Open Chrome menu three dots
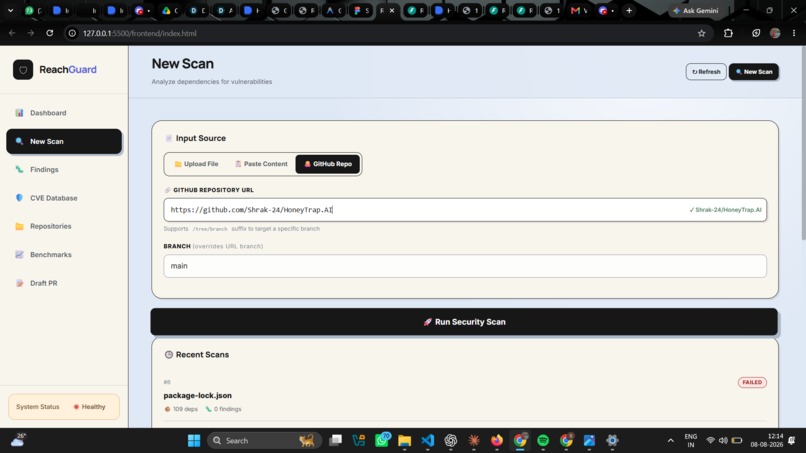 coord(794,33)
